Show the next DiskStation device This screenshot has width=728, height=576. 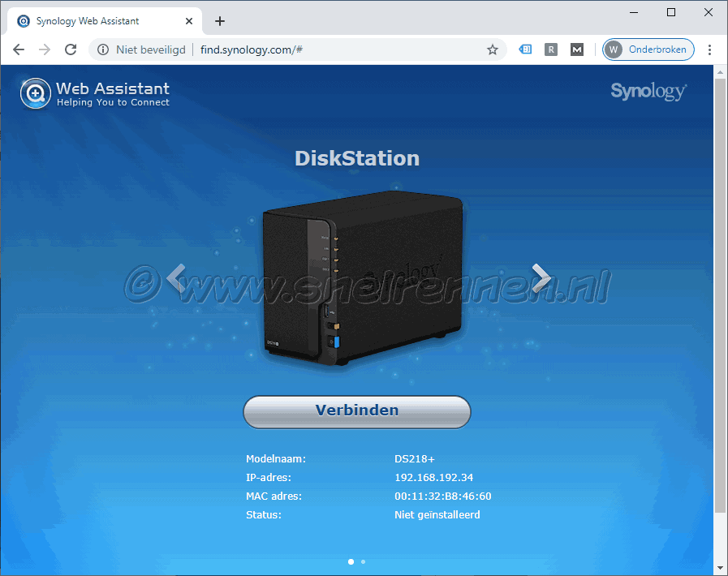coord(541,277)
